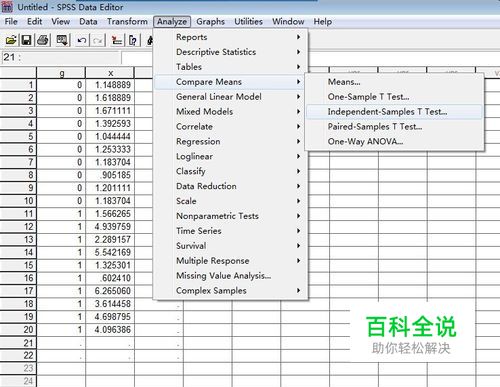Click the Undo arrow icon

(82, 40)
